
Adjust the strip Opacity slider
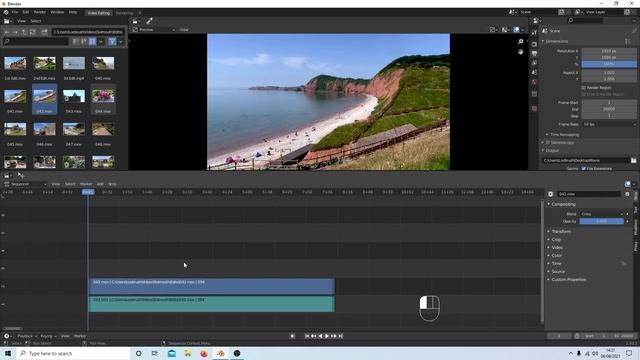click(x=601, y=221)
